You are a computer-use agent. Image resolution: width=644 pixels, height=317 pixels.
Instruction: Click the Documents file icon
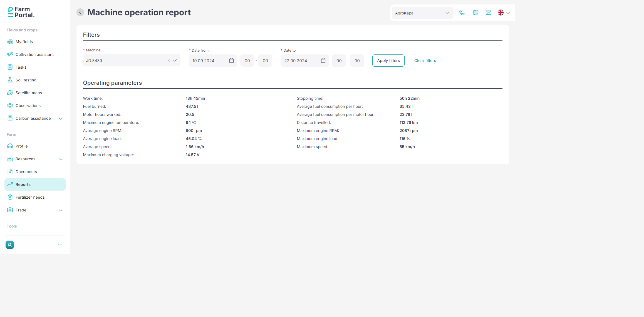click(x=10, y=172)
